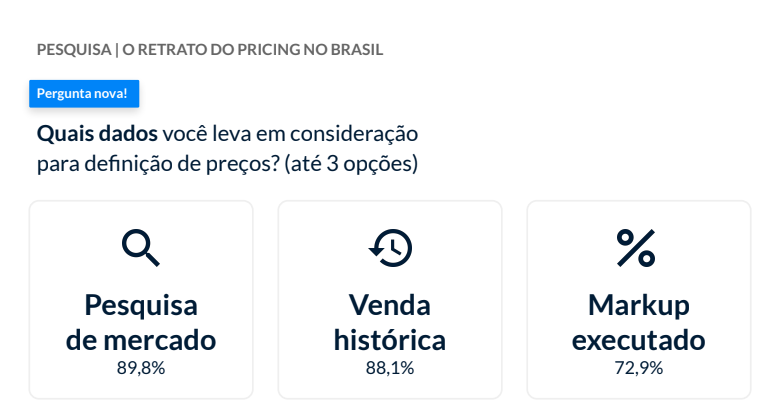Click the bold "Quais dados" text

click(97, 133)
